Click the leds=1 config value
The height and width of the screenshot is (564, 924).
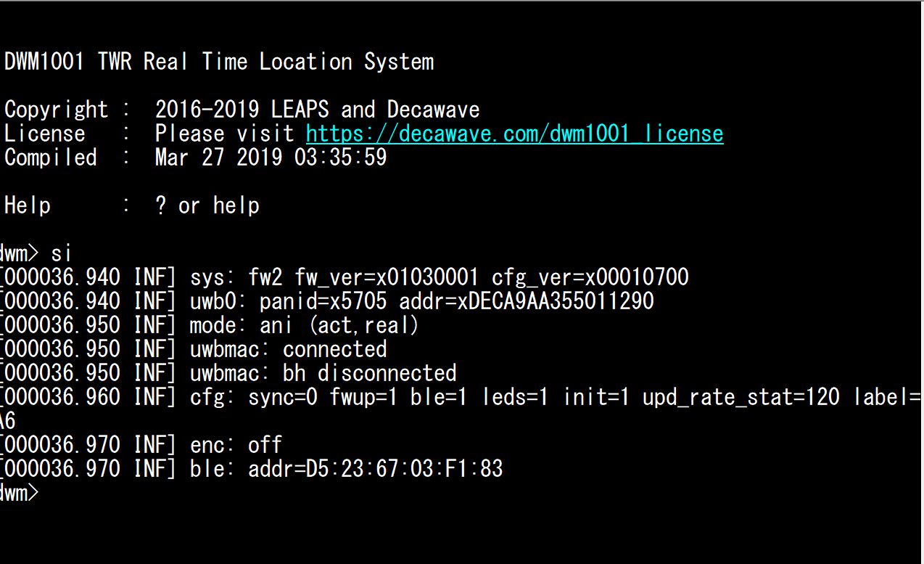pyautogui.click(x=514, y=397)
